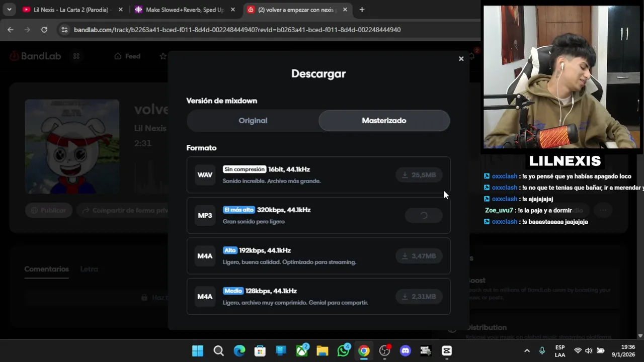Click 'Compartir de forma privada' behind dialog

click(x=123, y=210)
